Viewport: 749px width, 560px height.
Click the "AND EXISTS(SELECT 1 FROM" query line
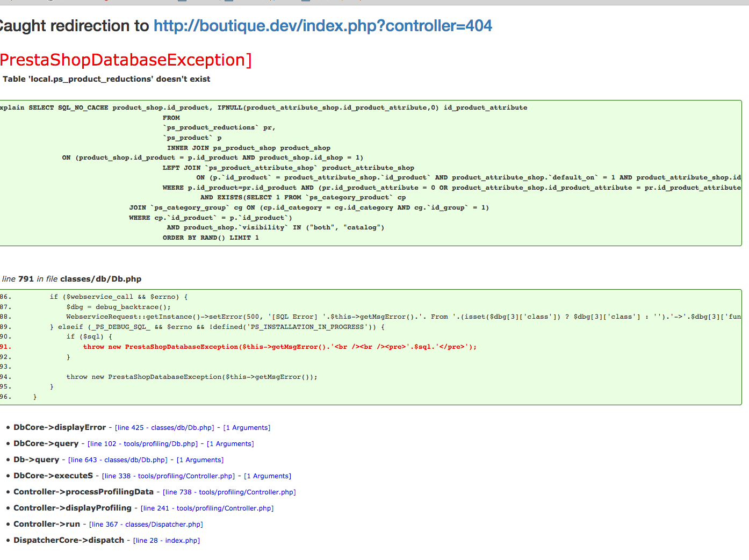coord(303,197)
